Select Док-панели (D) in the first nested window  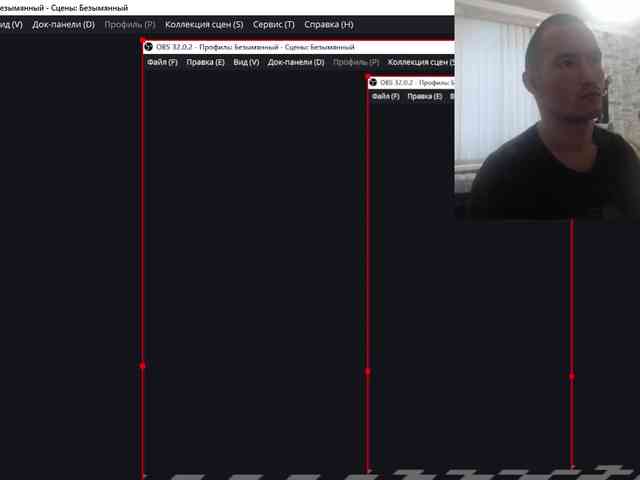point(296,62)
